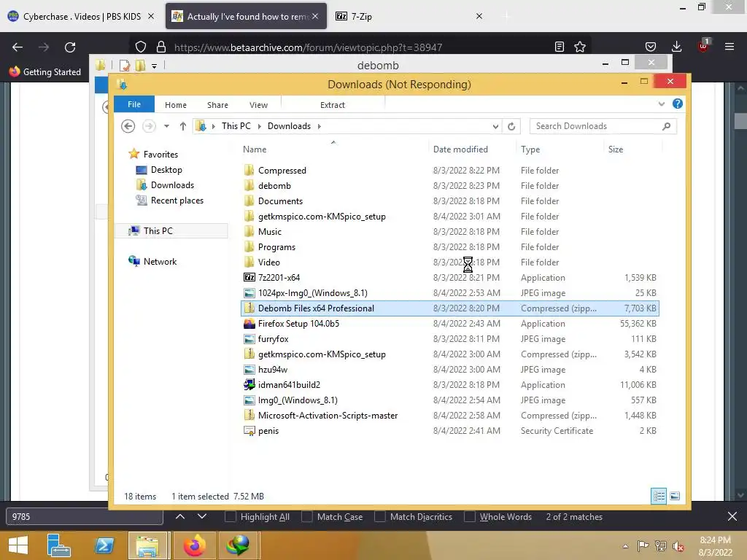Click the Explorer Back arrow button

(128, 126)
